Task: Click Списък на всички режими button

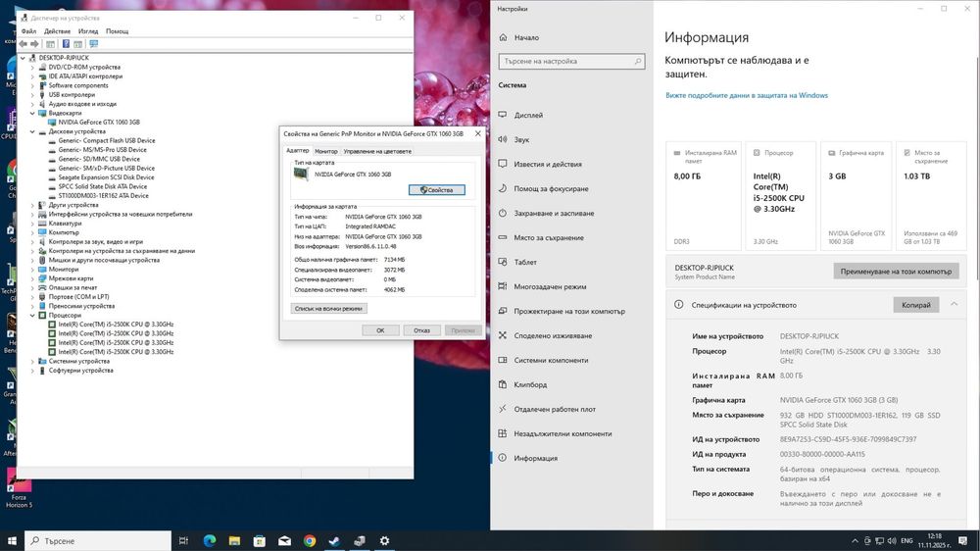Action: (328, 308)
